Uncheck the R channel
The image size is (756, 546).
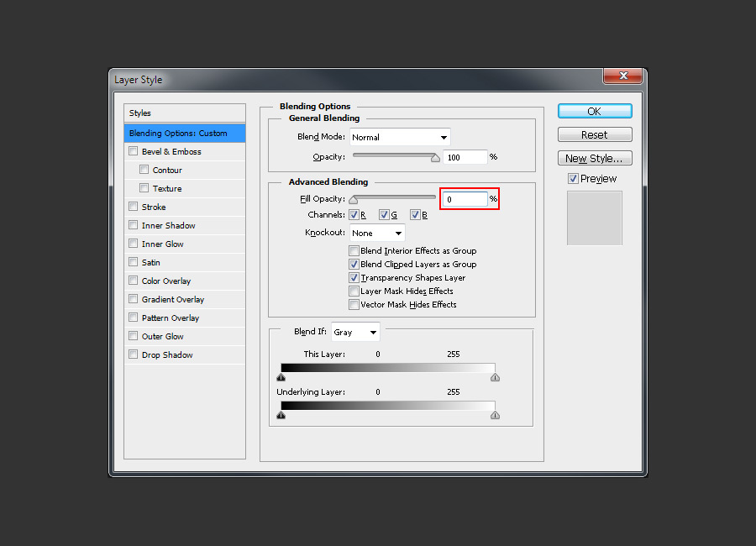tap(354, 214)
